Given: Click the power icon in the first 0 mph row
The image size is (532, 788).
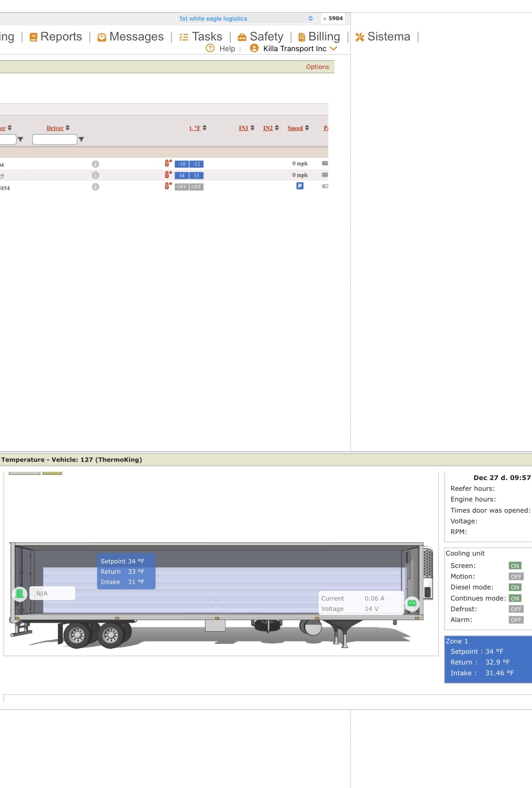Looking at the screenshot, I should pyautogui.click(x=325, y=163).
